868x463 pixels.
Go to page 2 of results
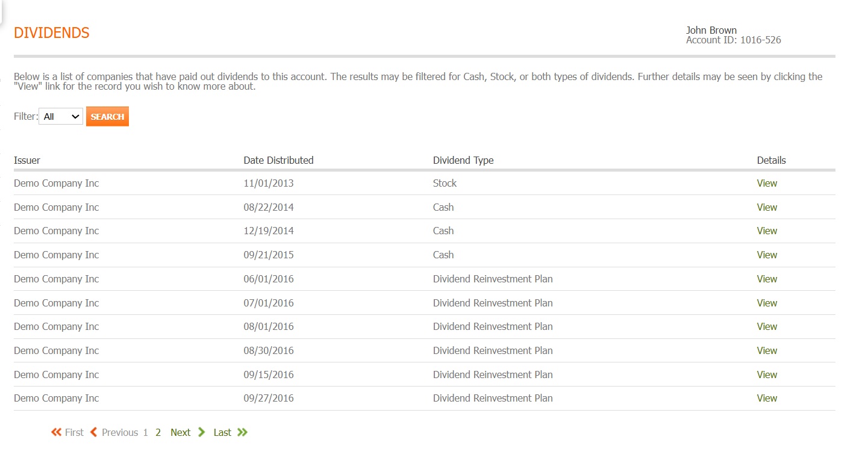158,432
